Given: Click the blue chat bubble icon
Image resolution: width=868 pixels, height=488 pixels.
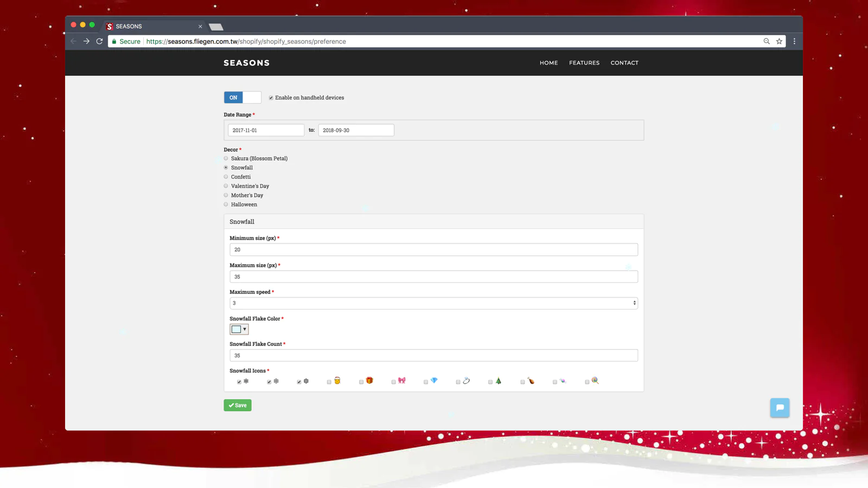Looking at the screenshot, I should click(780, 408).
